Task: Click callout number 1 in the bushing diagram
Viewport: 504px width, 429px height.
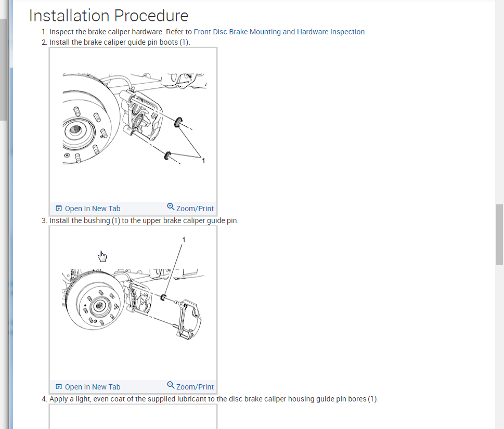Action: tap(184, 240)
